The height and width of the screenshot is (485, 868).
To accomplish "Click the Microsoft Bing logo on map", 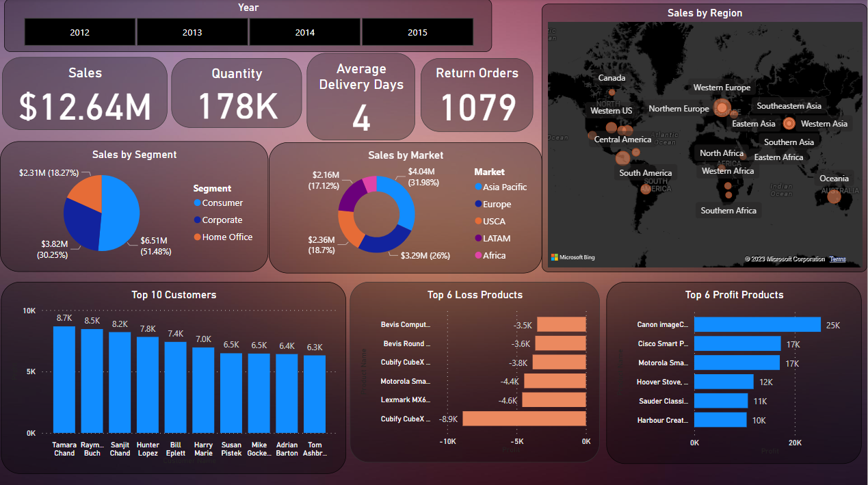I will [573, 258].
